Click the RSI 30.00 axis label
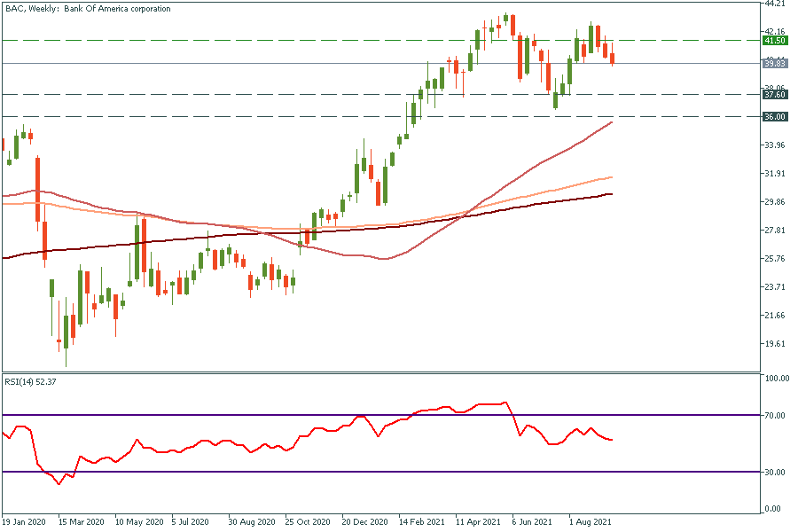Viewport: 798px width, 532px height. tap(777, 472)
